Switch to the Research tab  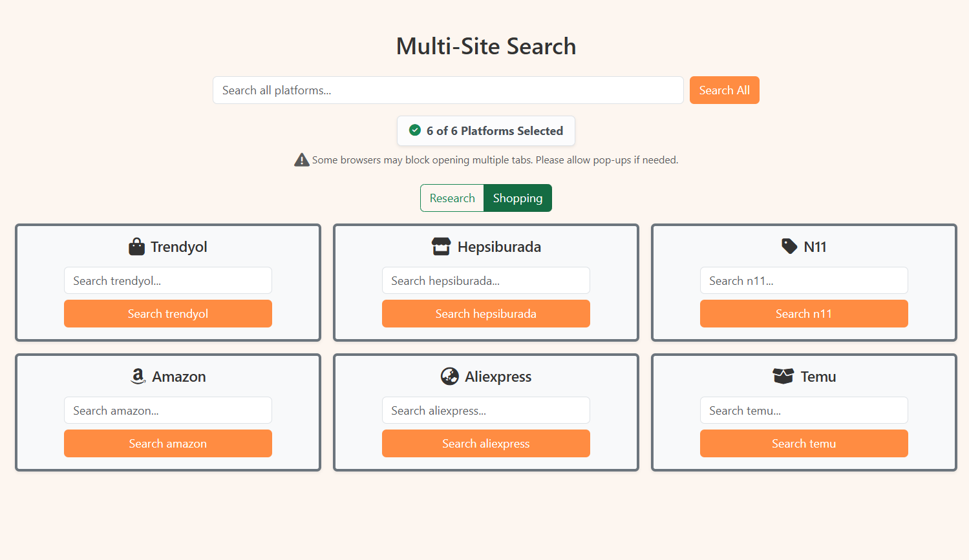point(452,198)
